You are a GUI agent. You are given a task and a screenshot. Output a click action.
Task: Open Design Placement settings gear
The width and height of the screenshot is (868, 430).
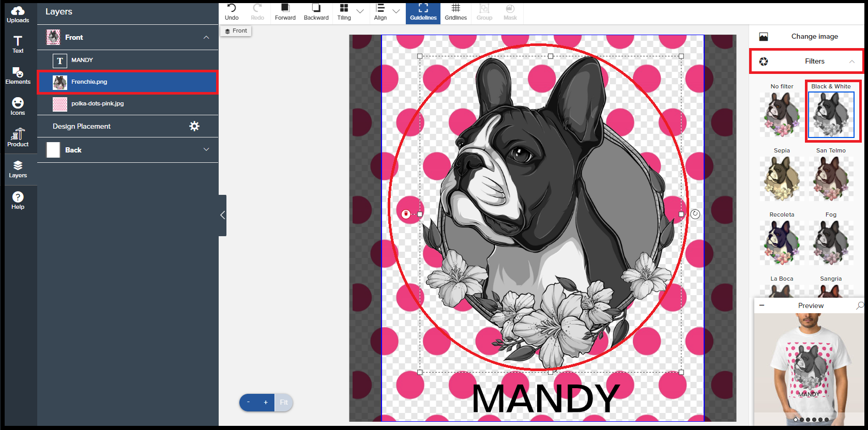coord(194,126)
